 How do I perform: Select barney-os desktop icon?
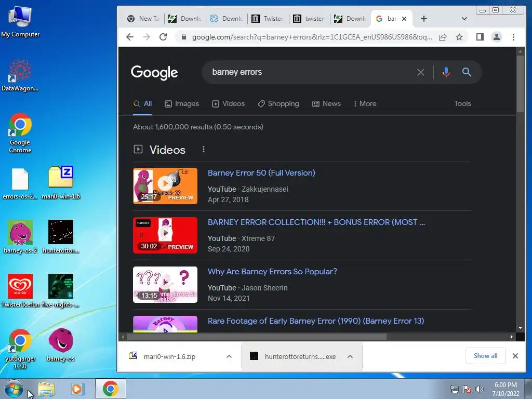[61, 345]
